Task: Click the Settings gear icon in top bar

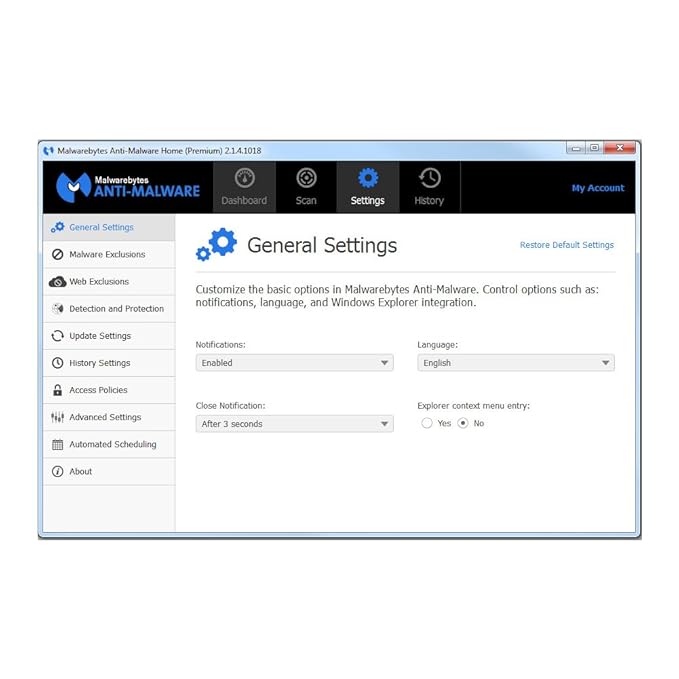Action: [368, 178]
